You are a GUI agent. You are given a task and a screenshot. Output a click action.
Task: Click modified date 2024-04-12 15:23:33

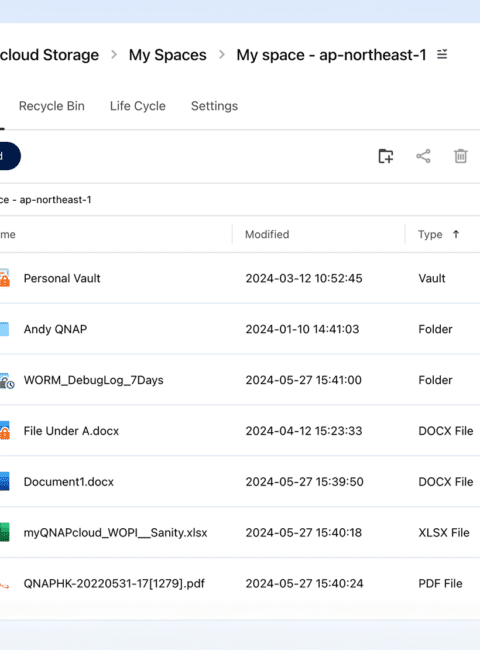(304, 431)
